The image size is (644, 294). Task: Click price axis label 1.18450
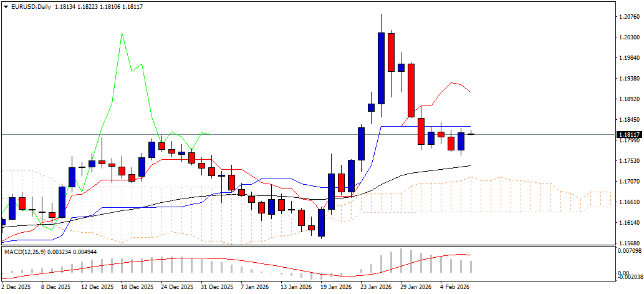(x=629, y=120)
